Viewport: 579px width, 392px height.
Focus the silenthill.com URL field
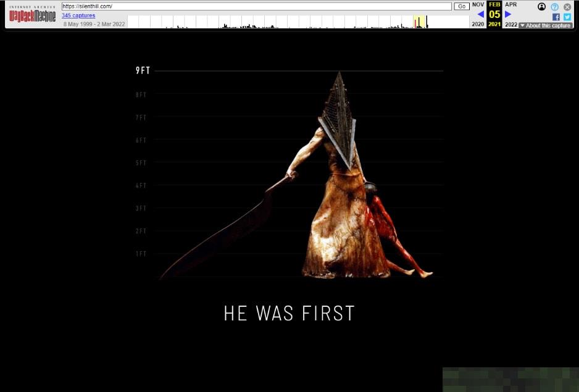[257, 6]
